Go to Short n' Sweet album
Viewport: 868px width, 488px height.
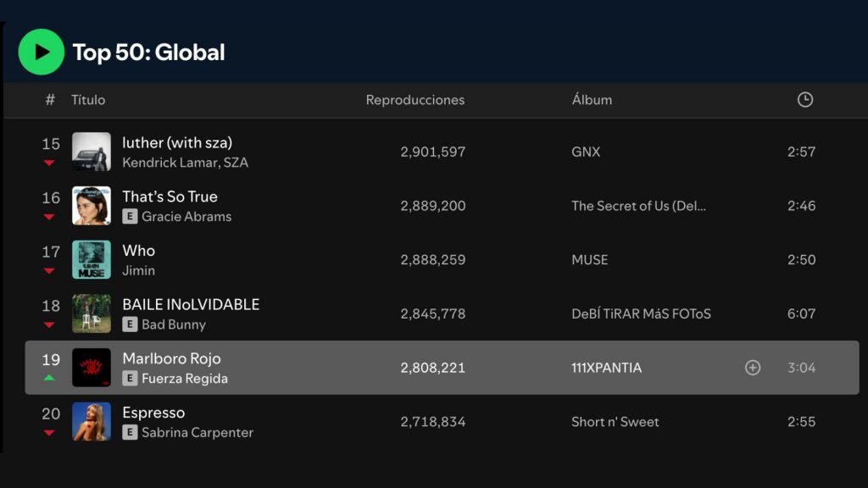coord(615,422)
